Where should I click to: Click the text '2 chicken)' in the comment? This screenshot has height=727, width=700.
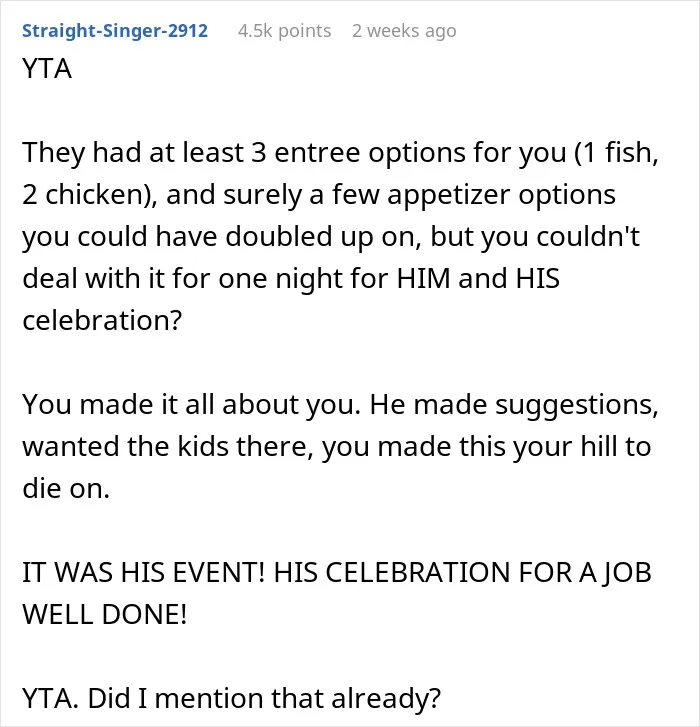click(90, 195)
